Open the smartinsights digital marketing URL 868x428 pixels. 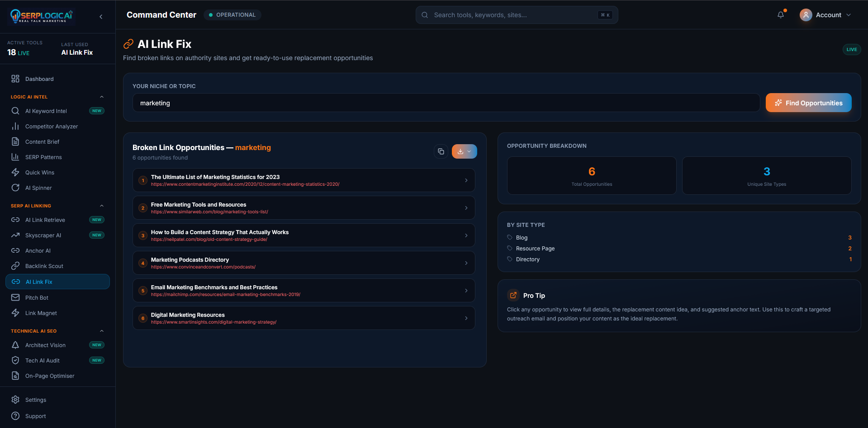pyautogui.click(x=213, y=322)
